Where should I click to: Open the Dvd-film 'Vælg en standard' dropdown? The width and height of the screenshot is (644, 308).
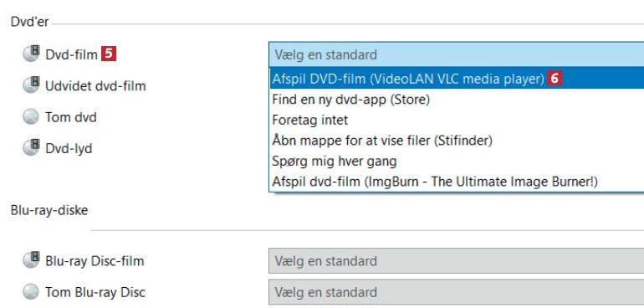tap(457, 54)
